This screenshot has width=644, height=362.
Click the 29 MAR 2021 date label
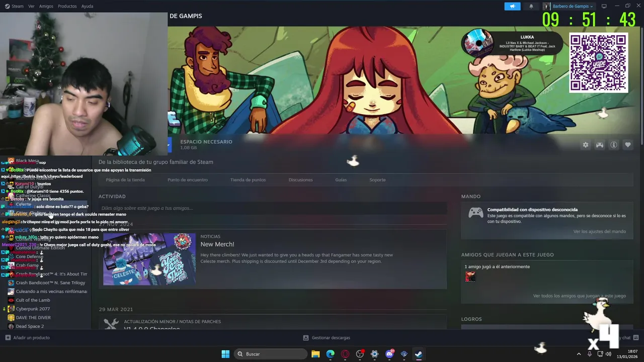(116, 309)
